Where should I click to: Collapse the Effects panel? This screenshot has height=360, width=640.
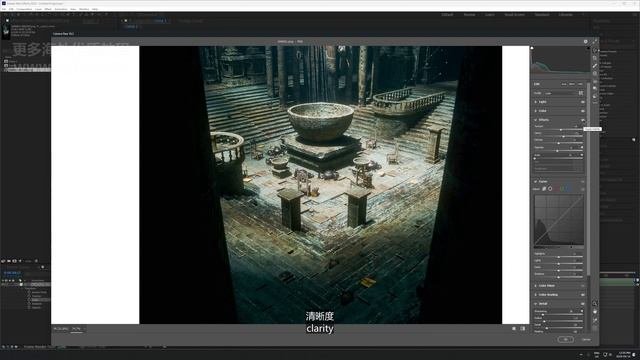[536, 120]
